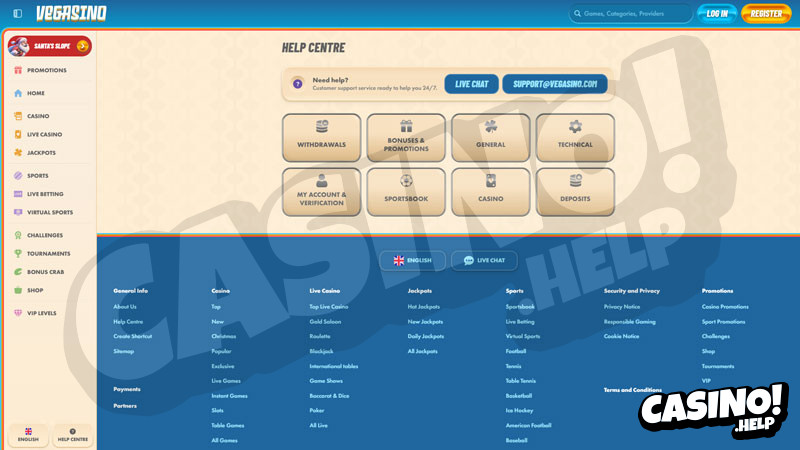Open the Sportsbook help category
800x450 pixels.
pyautogui.click(x=406, y=192)
